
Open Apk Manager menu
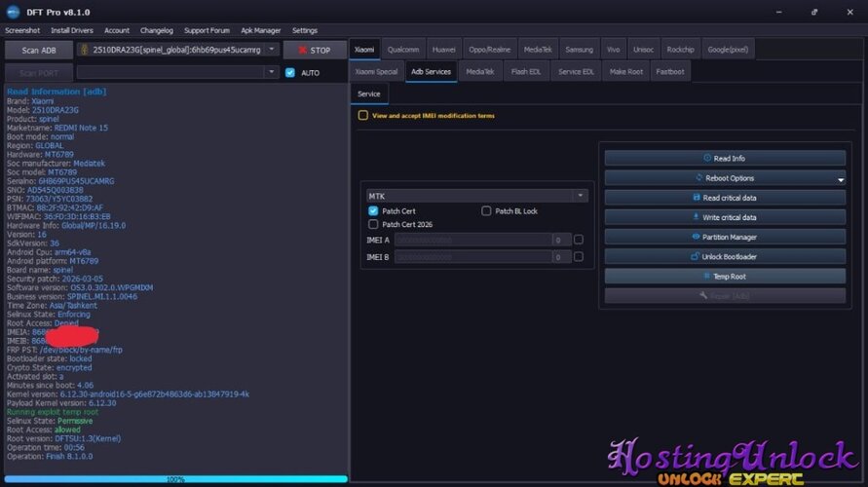pyautogui.click(x=261, y=30)
